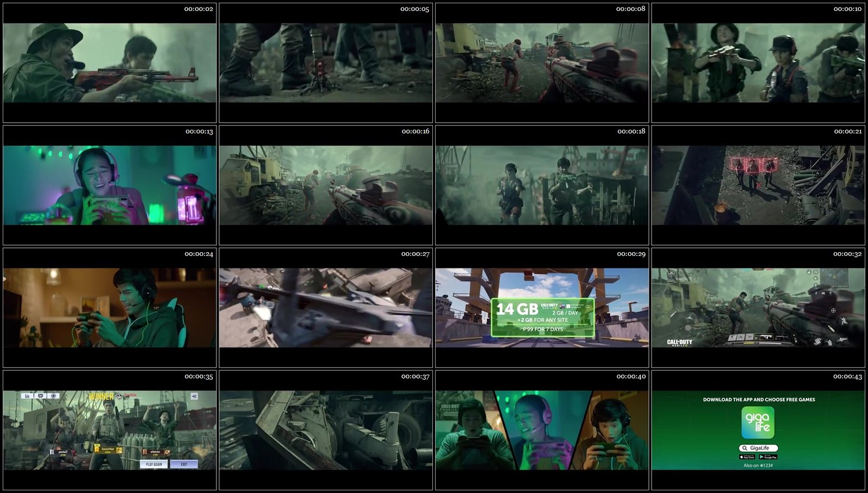Open the 00:00:18 frame of soldiers in smoke
This screenshot has width=868, height=493.
pyautogui.click(x=542, y=185)
